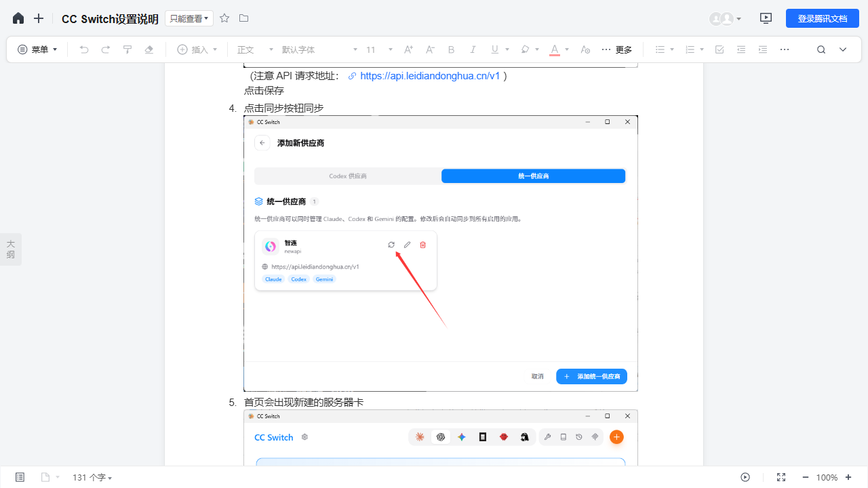Apply highlighter pen color
868x488 pixels.
pyautogui.click(x=524, y=49)
